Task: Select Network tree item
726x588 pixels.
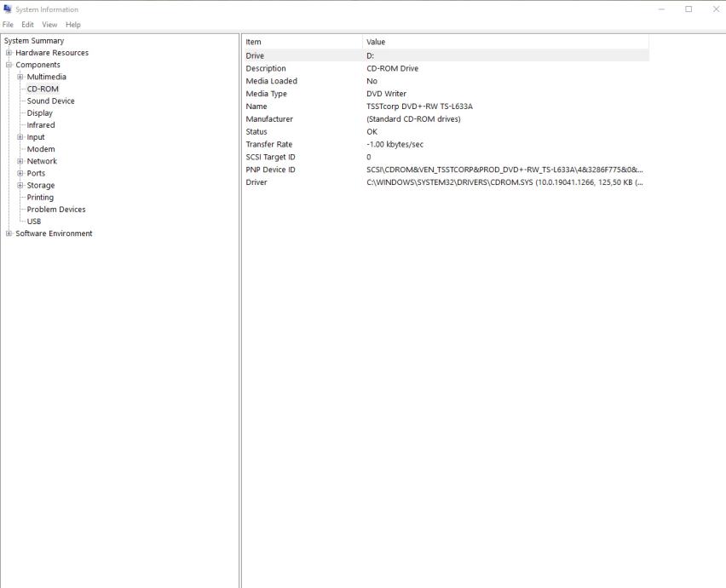Action: tap(42, 161)
